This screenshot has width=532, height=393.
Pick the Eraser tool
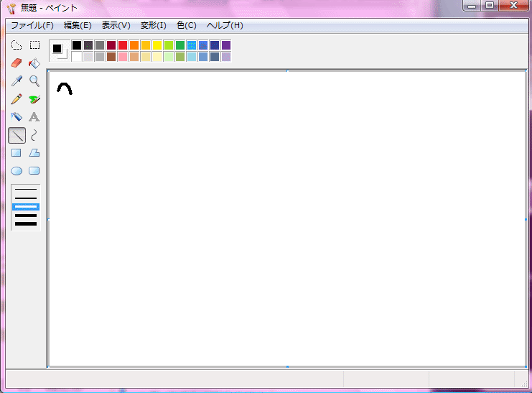tap(17, 63)
